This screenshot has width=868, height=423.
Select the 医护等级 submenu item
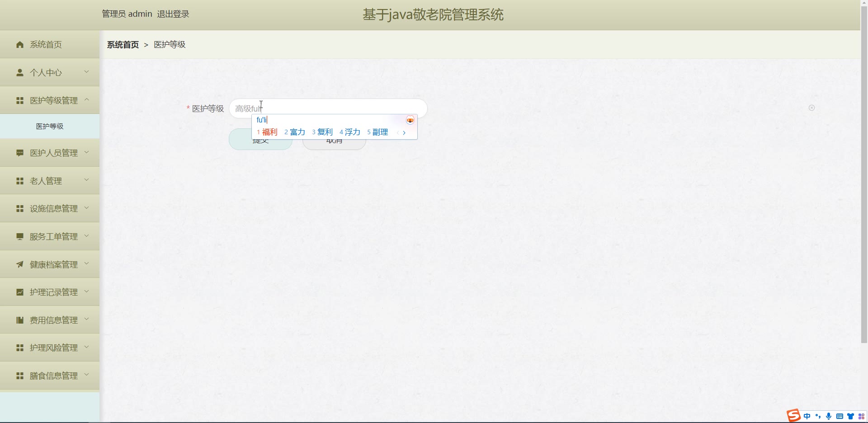click(x=50, y=126)
